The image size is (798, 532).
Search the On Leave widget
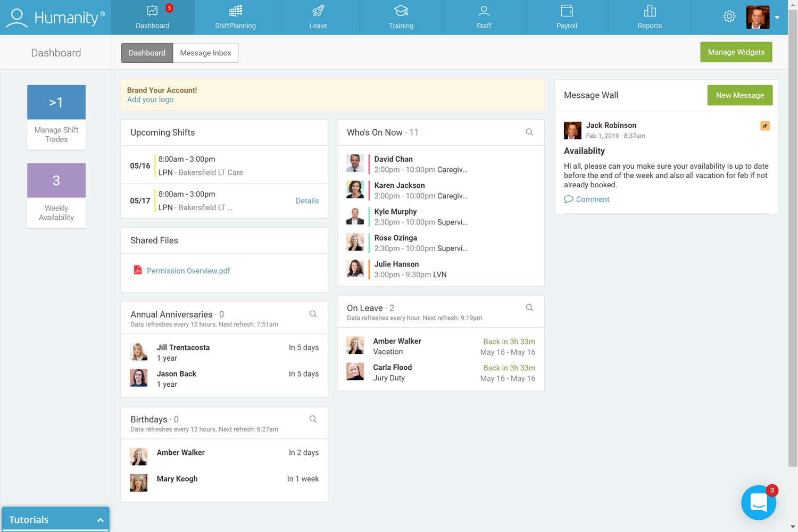pyautogui.click(x=529, y=307)
